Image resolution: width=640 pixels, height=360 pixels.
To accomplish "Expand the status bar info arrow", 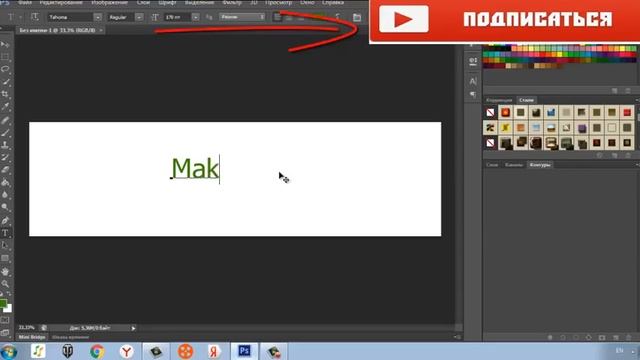I will [x=133, y=328].
